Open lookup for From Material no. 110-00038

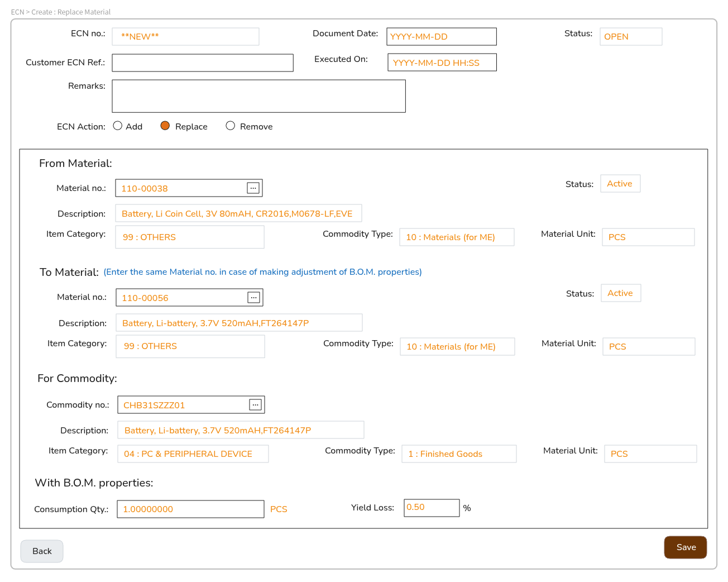(x=253, y=188)
